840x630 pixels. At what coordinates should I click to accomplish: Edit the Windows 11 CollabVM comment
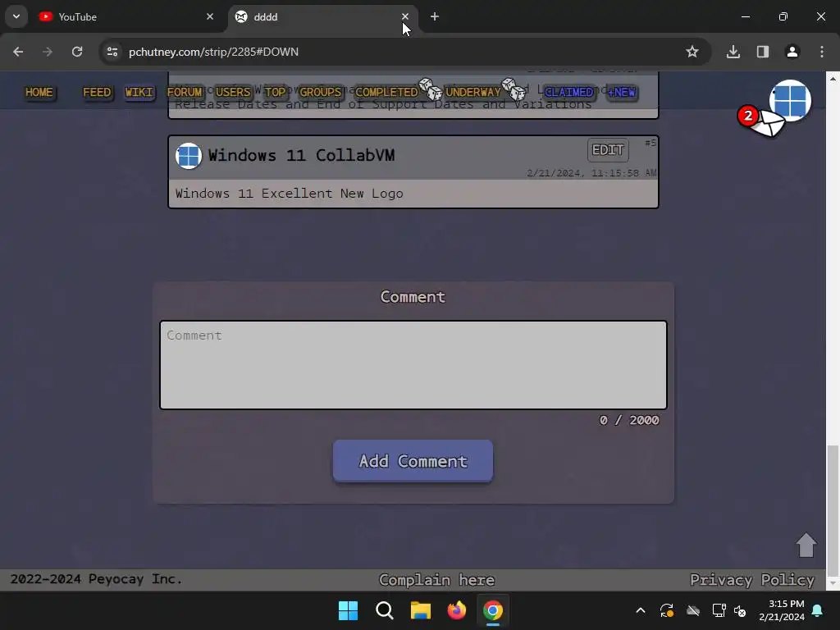pyautogui.click(x=608, y=150)
